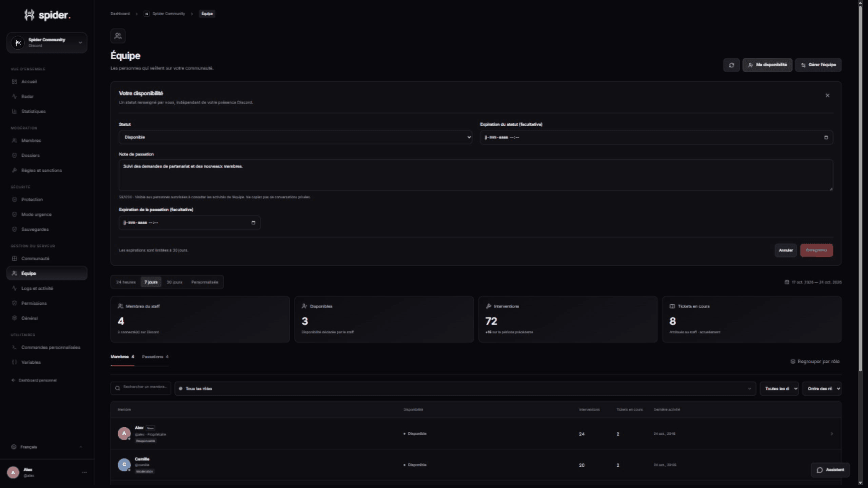Open Logs et activité
This screenshot has height=488, width=868.
pos(47,288)
